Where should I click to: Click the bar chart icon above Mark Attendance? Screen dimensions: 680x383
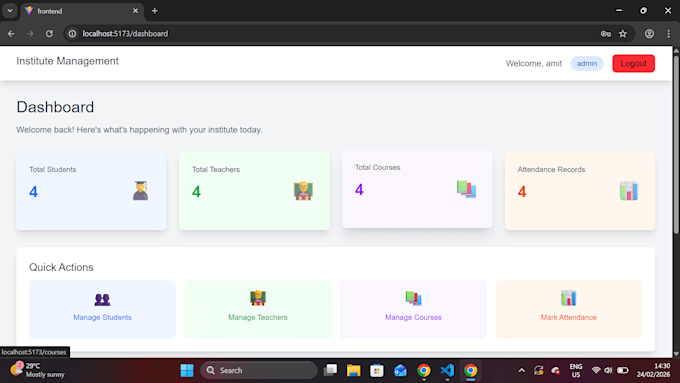point(569,298)
